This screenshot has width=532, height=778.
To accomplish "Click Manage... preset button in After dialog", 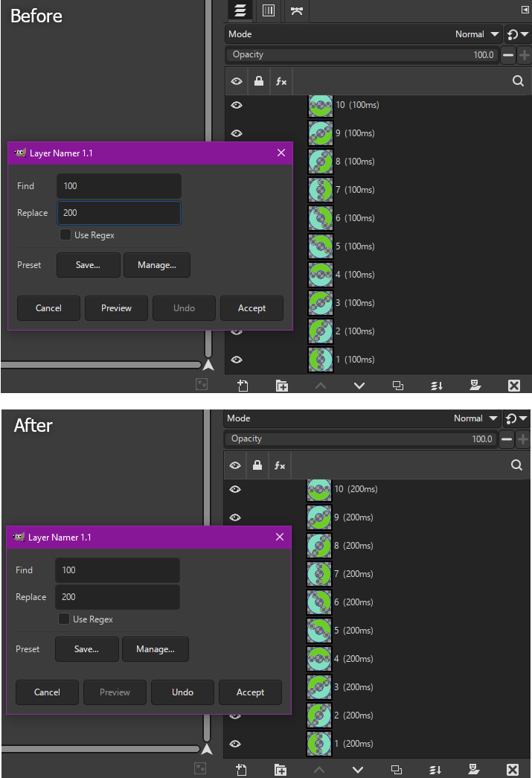I will [x=156, y=649].
